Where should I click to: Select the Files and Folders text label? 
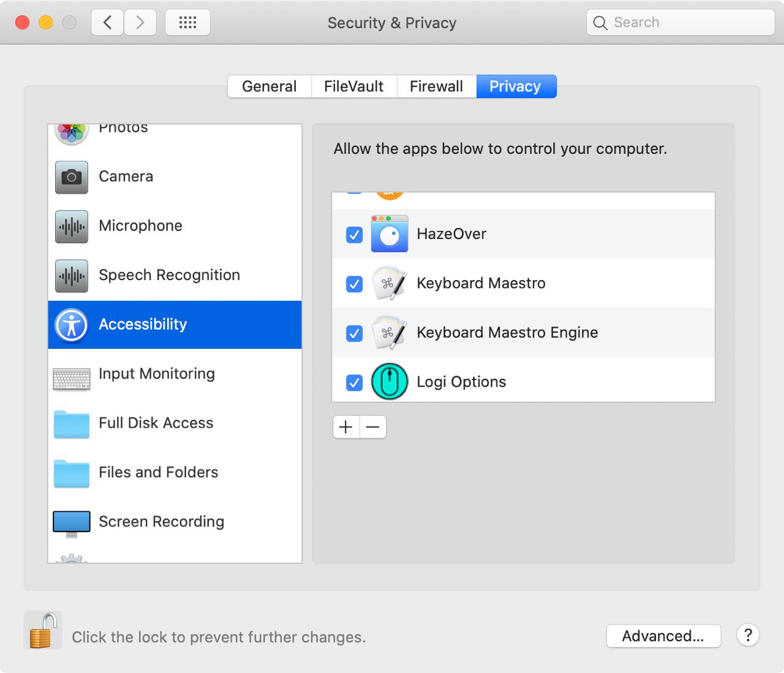click(159, 473)
